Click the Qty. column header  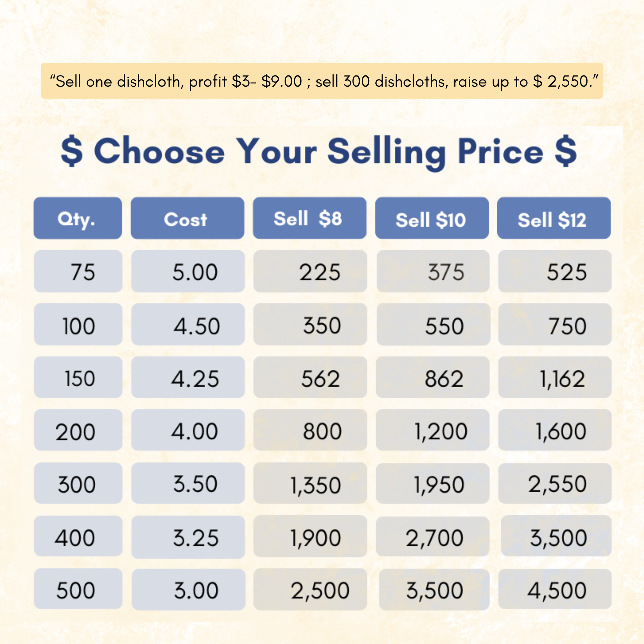tap(78, 218)
